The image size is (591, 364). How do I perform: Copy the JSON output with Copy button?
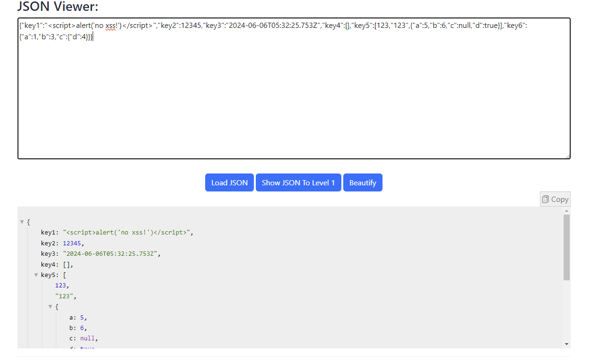click(x=555, y=199)
